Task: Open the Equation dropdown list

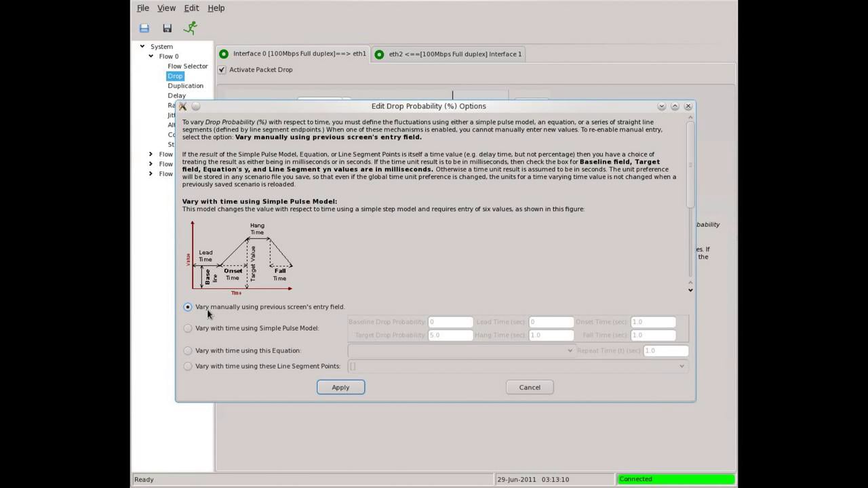Action: [x=570, y=350]
